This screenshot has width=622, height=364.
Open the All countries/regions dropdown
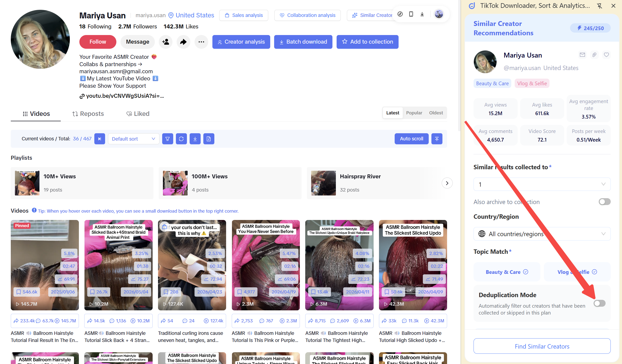pyautogui.click(x=542, y=234)
